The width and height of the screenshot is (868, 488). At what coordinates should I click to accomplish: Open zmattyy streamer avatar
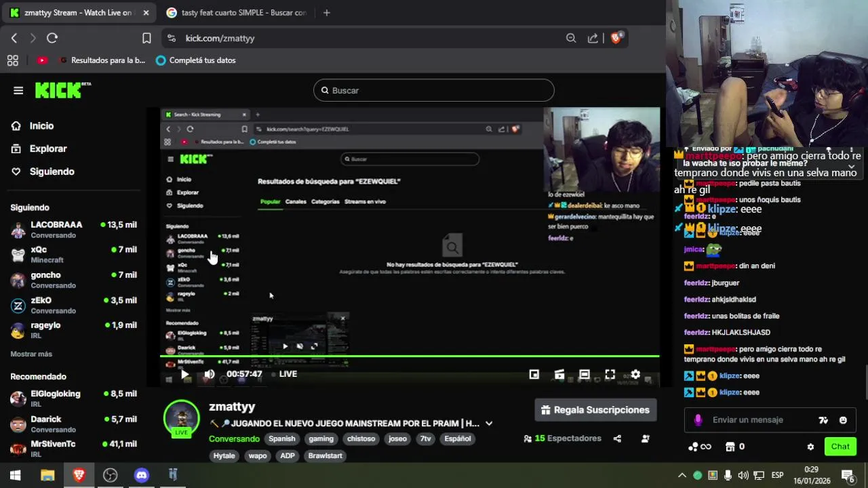point(181,417)
